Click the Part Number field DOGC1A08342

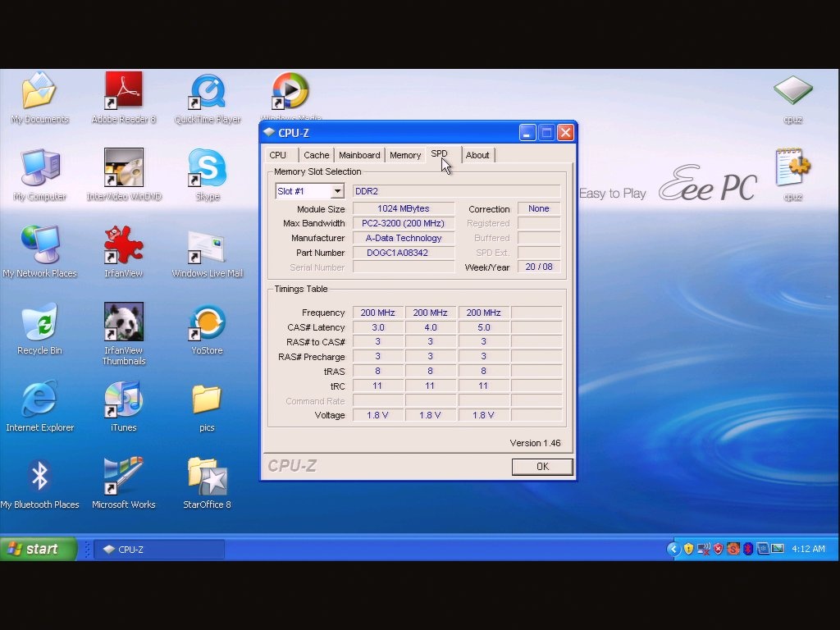(404, 253)
